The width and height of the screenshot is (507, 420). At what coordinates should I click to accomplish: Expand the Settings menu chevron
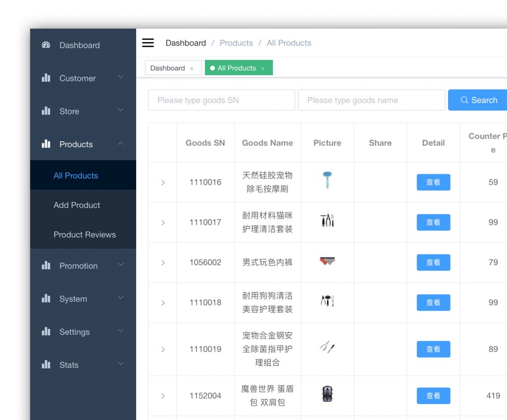pyautogui.click(x=121, y=331)
